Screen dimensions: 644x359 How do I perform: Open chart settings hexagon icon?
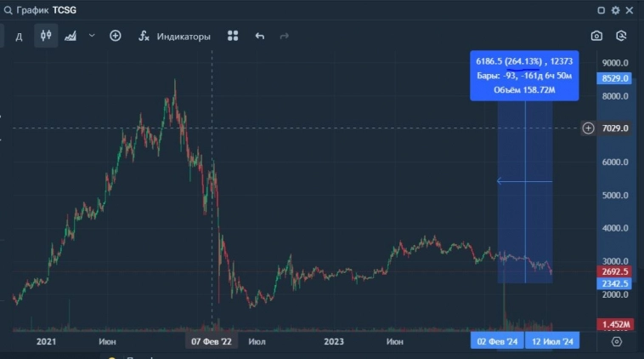(621, 36)
